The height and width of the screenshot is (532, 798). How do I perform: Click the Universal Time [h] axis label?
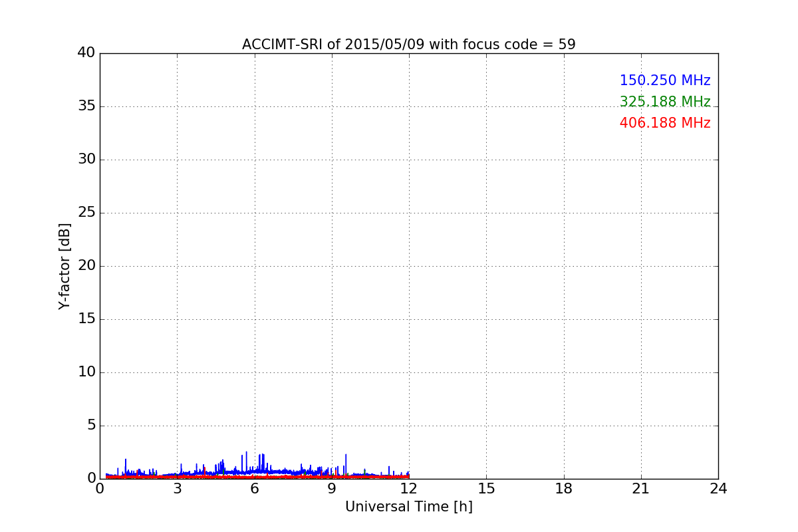(x=408, y=507)
